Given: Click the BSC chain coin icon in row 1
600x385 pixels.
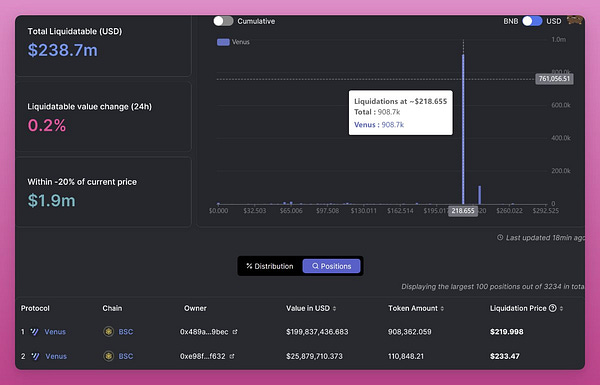Looking at the screenshot, I should pyautogui.click(x=109, y=331).
